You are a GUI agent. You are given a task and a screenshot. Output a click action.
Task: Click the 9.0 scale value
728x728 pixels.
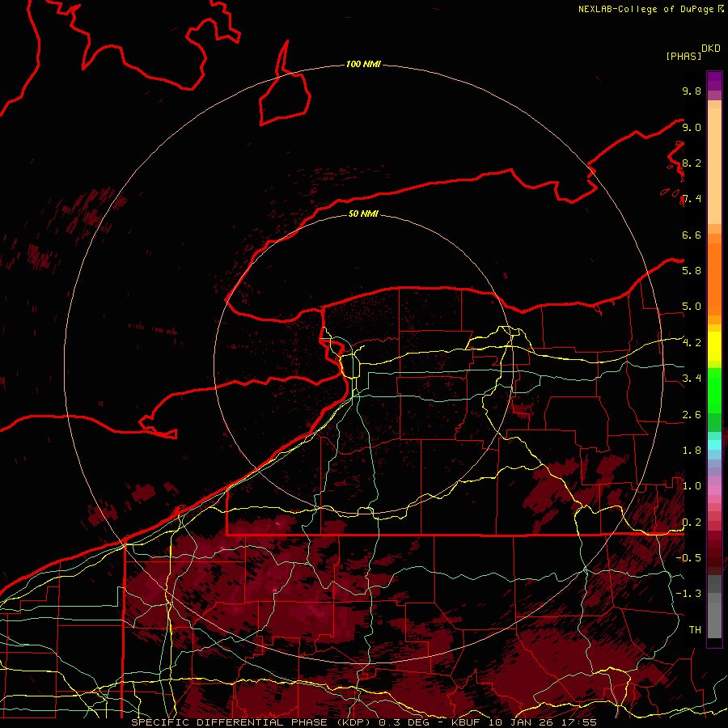[x=692, y=127]
